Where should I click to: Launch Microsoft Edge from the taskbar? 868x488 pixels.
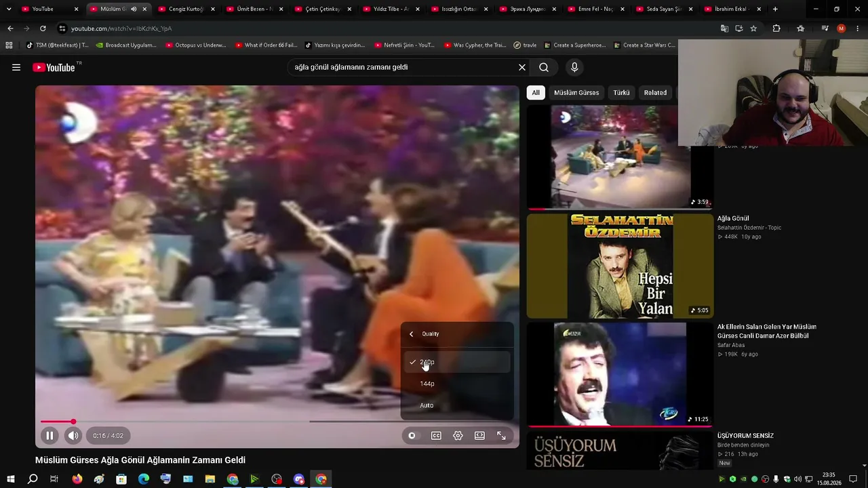(x=144, y=479)
